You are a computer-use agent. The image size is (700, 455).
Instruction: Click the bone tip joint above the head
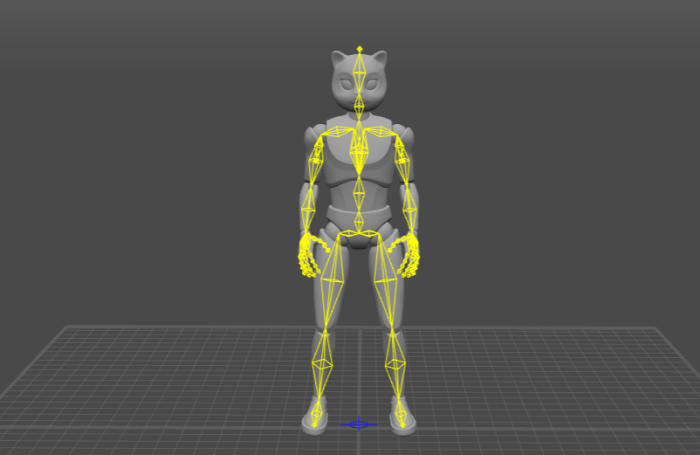tap(359, 48)
